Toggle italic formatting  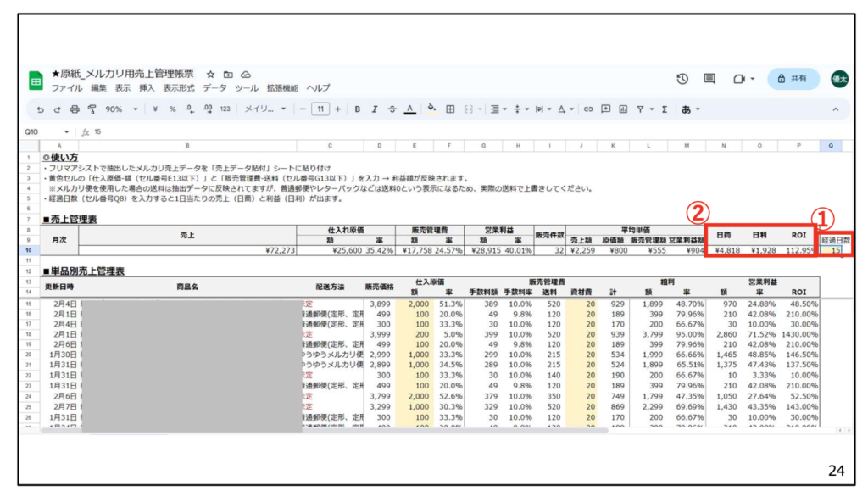[375, 109]
